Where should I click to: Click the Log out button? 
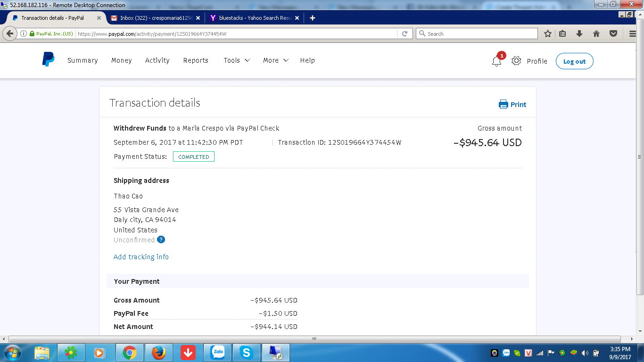point(574,61)
